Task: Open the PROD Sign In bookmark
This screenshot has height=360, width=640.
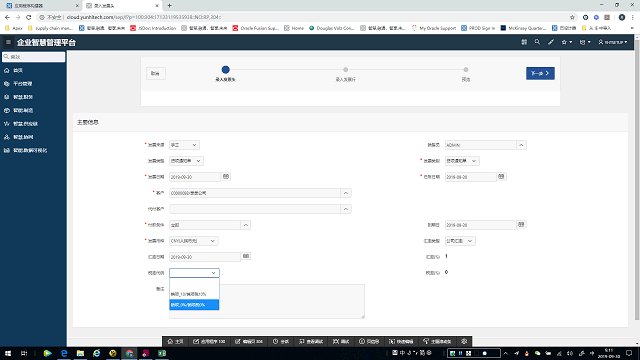Action: [x=478, y=28]
